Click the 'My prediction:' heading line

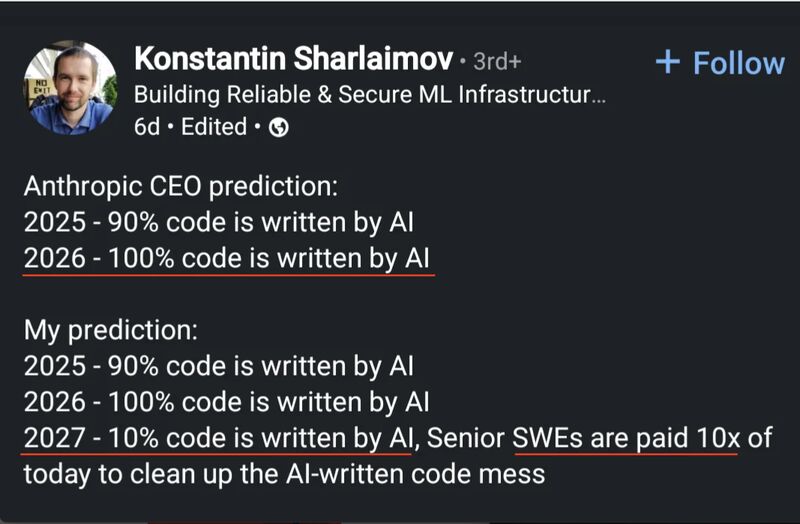[x=113, y=331]
